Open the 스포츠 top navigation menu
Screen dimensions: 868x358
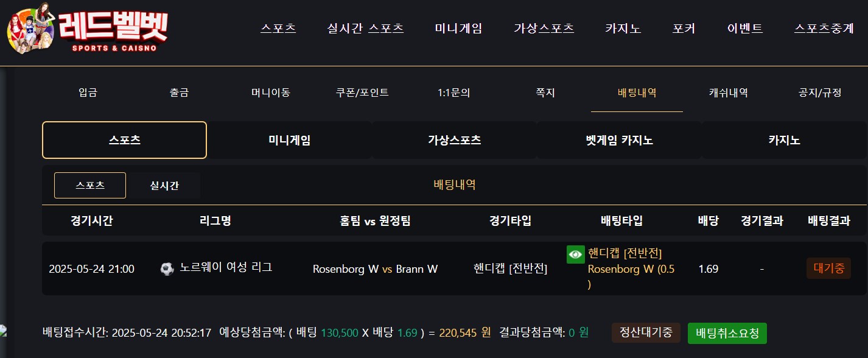click(278, 28)
